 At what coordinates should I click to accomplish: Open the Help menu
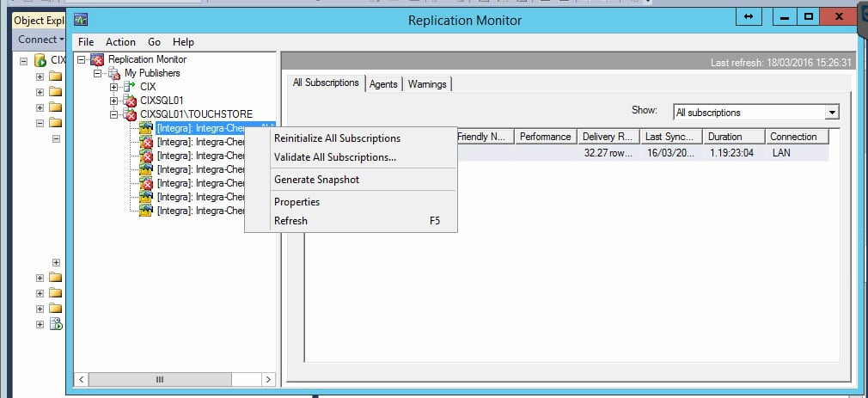click(183, 42)
